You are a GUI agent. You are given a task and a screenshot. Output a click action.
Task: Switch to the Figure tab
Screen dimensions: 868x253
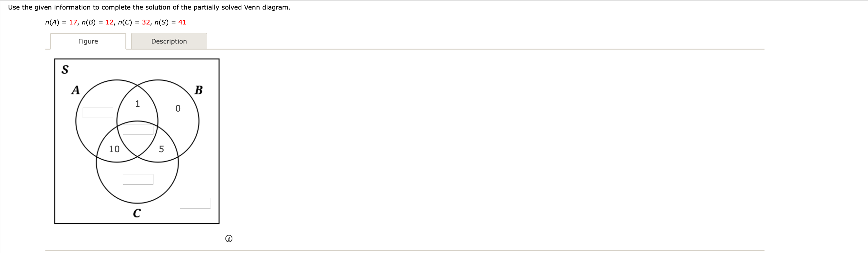(88, 41)
